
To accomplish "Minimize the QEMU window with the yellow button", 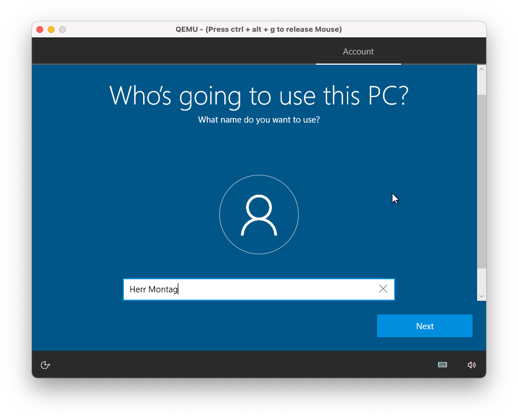I will 51,30.
